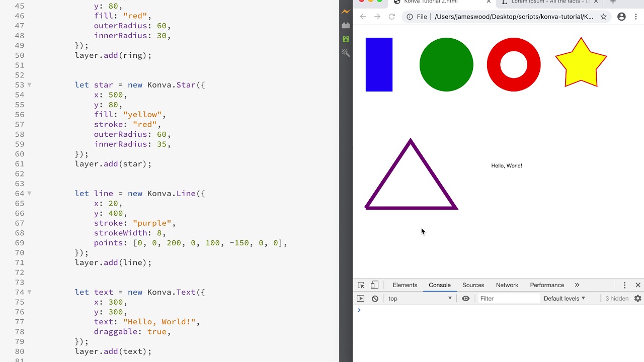
Task: Show more DevTools tabs
Action: click(x=577, y=285)
